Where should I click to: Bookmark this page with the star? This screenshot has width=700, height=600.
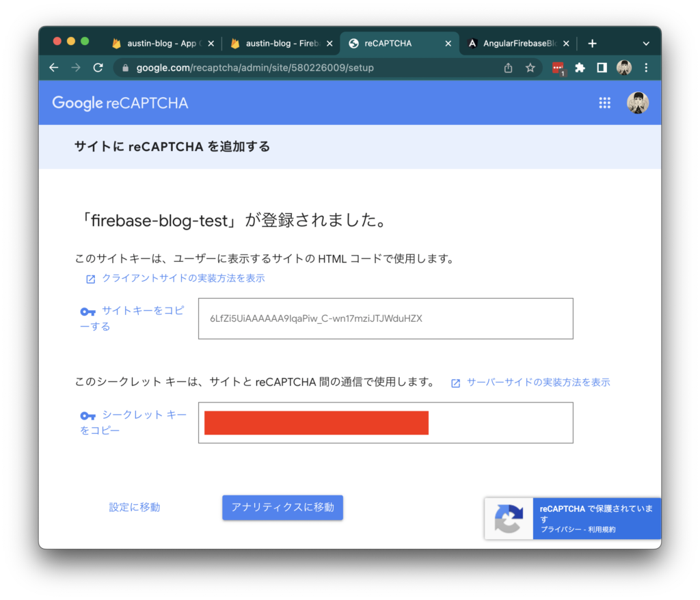pyautogui.click(x=530, y=68)
